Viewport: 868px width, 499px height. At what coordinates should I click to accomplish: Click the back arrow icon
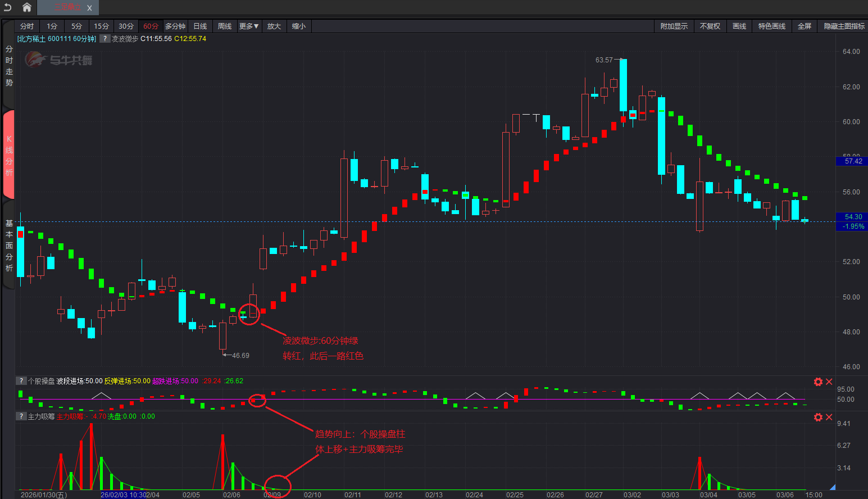point(7,7)
